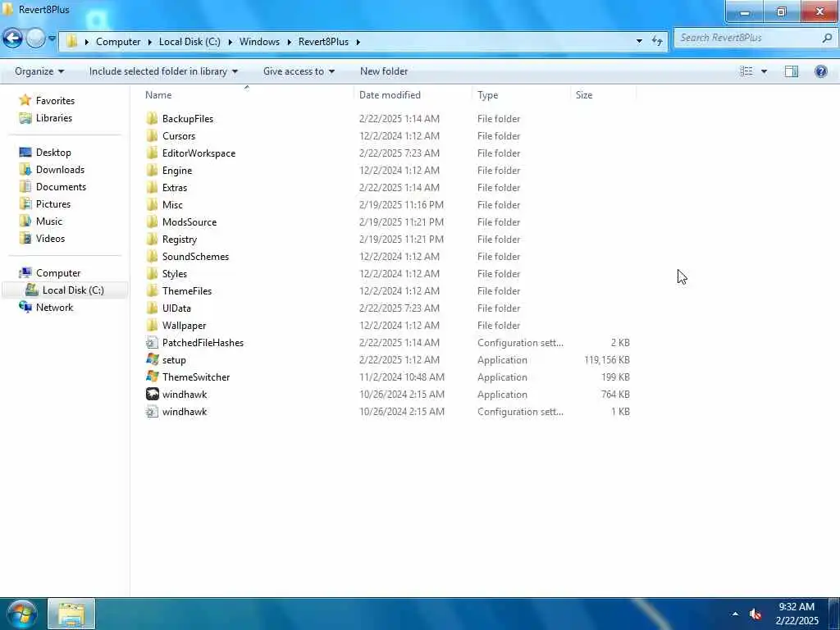This screenshot has width=840, height=630.
Task: Click the Explorer taskbar button
Action: tap(71, 614)
